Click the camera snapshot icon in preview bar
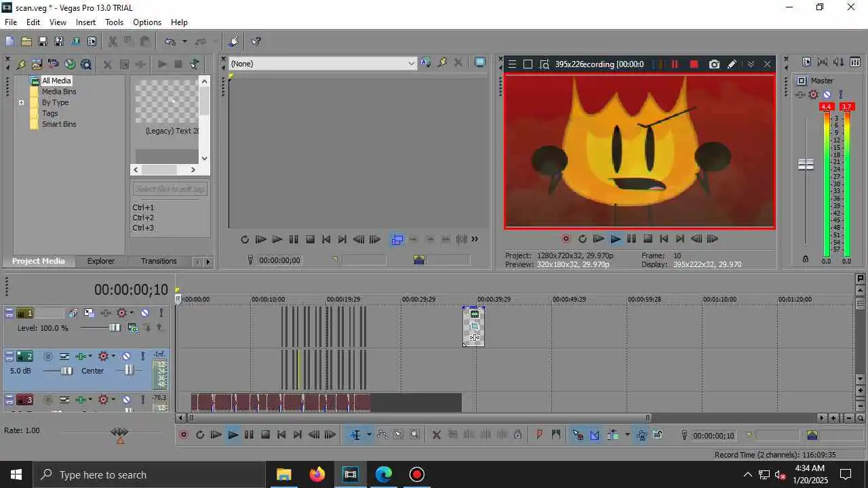This screenshot has width=868, height=488. tap(714, 64)
